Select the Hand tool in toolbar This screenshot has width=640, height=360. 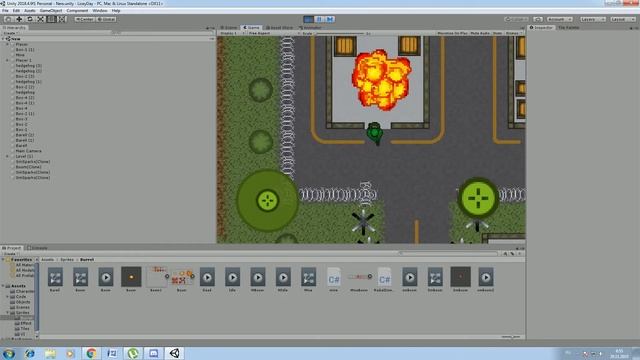tap(8, 19)
